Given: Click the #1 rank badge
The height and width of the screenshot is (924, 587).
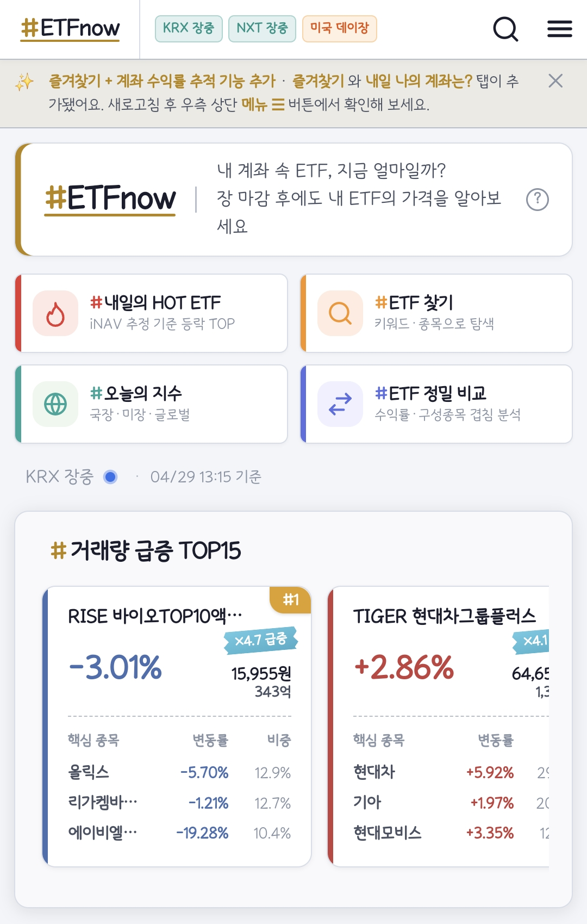Looking at the screenshot, I should 291,600.
